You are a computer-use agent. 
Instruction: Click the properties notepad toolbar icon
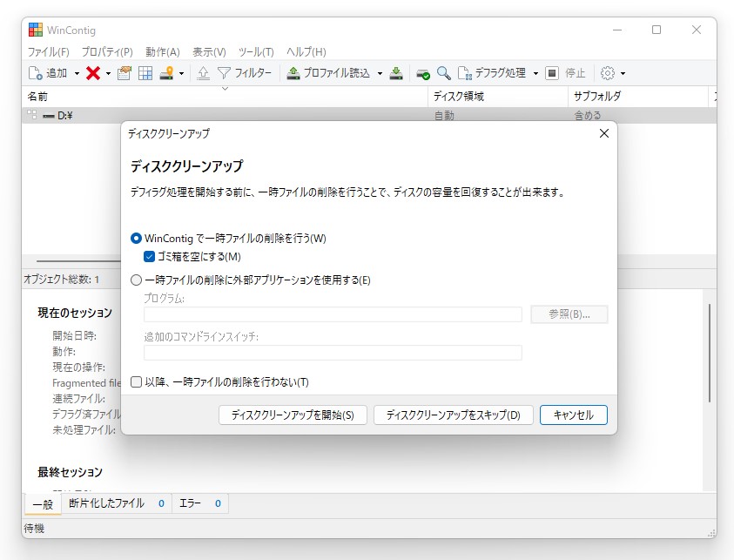click(124, 73)
